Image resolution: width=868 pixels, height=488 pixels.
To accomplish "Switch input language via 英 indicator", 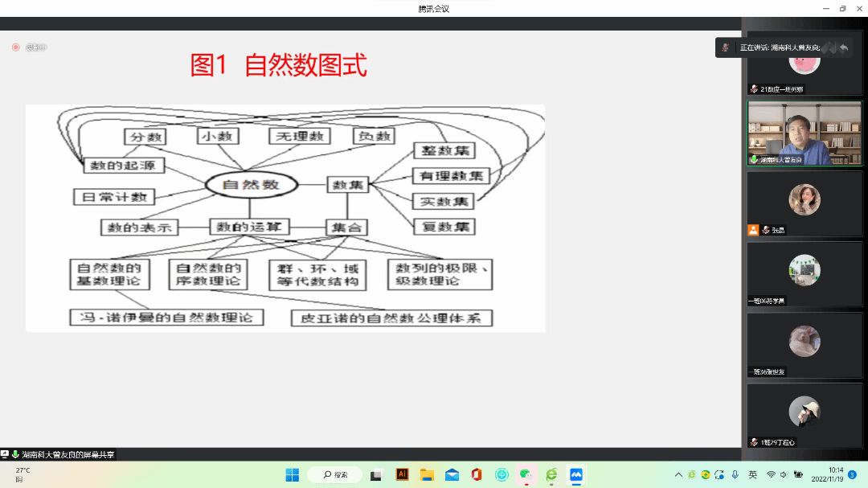I will pyautogui.click(x=753, y=475).
